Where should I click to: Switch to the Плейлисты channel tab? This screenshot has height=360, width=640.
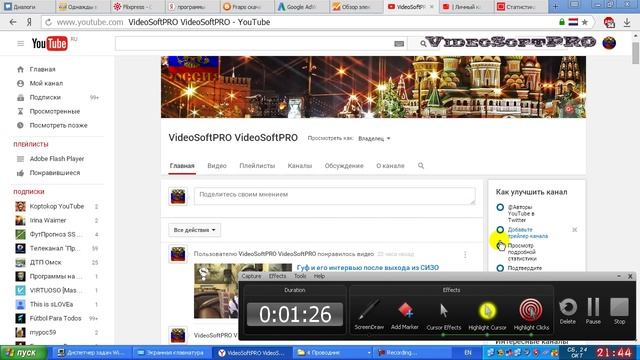[257, 166]
